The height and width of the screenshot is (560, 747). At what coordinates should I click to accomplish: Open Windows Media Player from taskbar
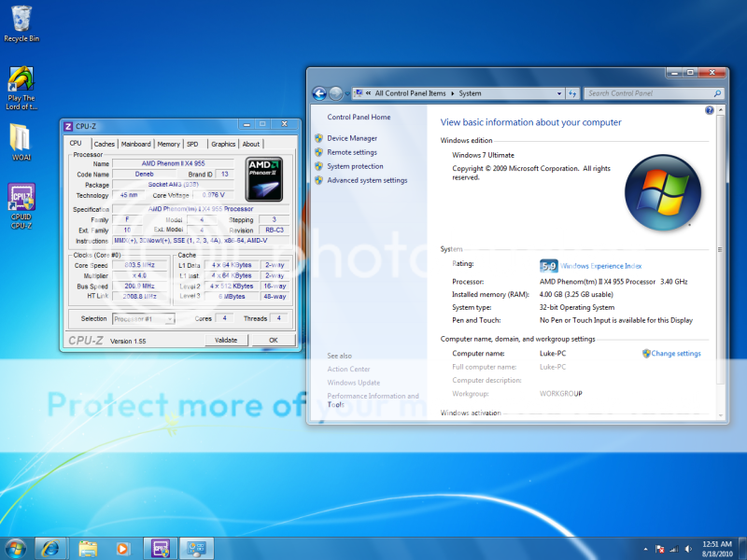point(122,549)
